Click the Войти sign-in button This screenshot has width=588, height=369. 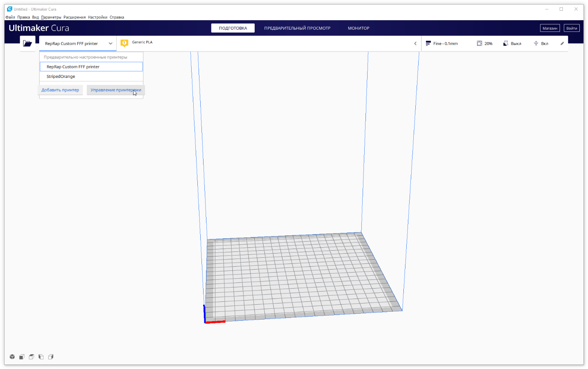(x=572, y=28)
